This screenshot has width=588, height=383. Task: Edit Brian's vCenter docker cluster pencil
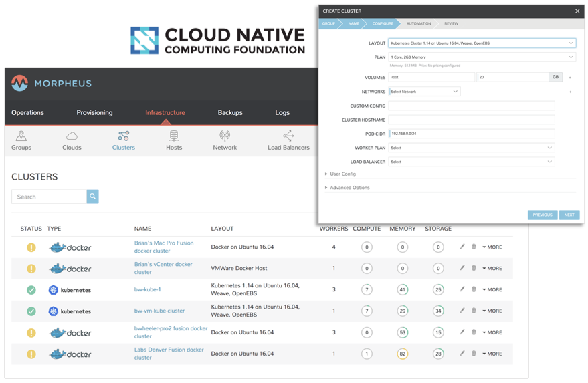pyautogui.click(x=462, y=267)
